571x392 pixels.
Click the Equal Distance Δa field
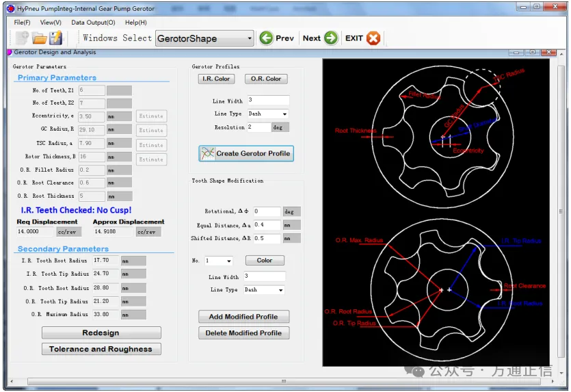267,225
